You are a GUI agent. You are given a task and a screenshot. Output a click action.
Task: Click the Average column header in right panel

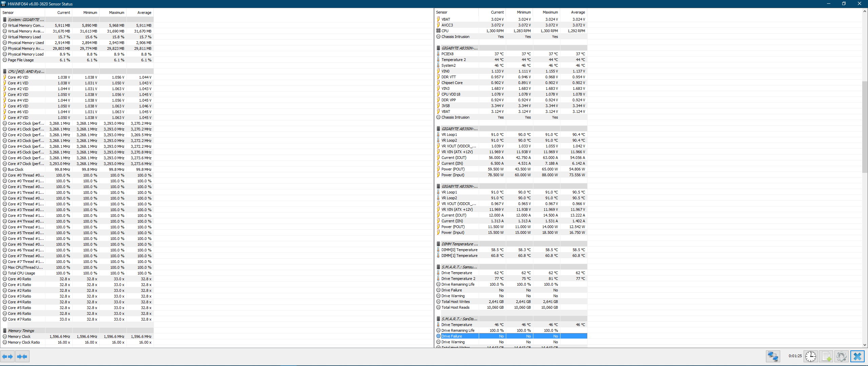[x=578, y=12]
